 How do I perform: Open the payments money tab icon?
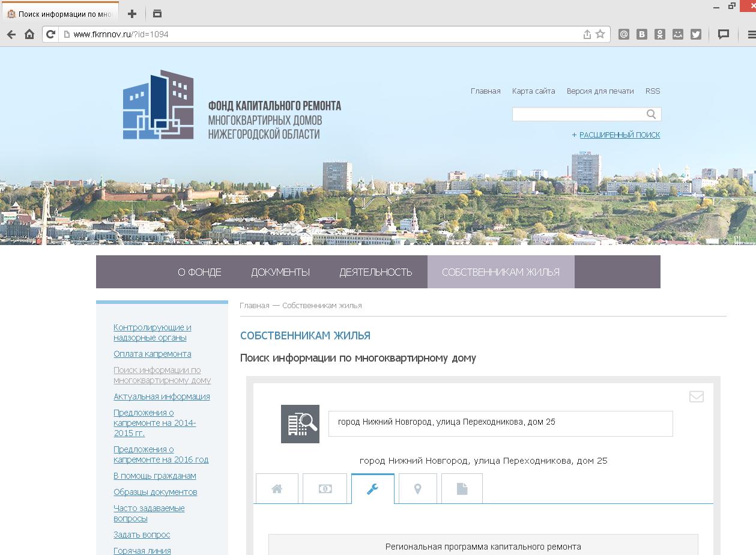click(325, 488)
